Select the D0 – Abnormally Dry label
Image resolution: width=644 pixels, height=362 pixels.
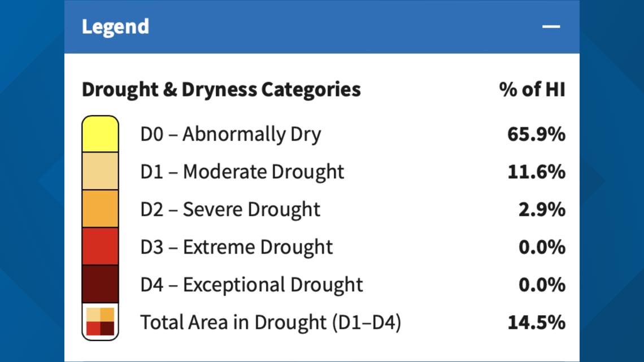pos(230,134)
